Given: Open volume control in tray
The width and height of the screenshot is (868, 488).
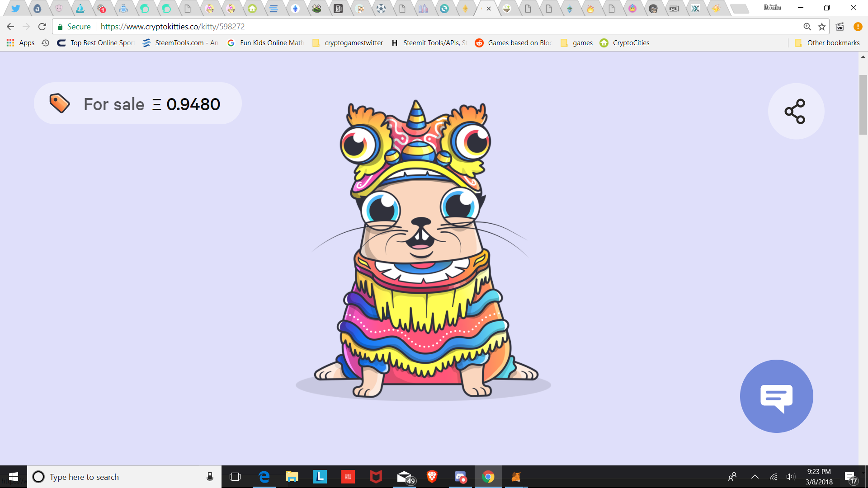Looking at the screenshot, I should click(x=790, y=477).
